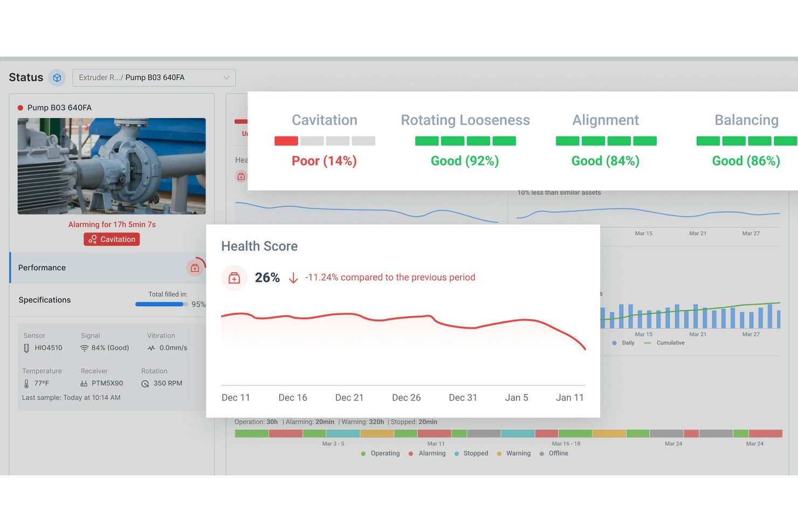Select the Performance tab

pos(108,268)
